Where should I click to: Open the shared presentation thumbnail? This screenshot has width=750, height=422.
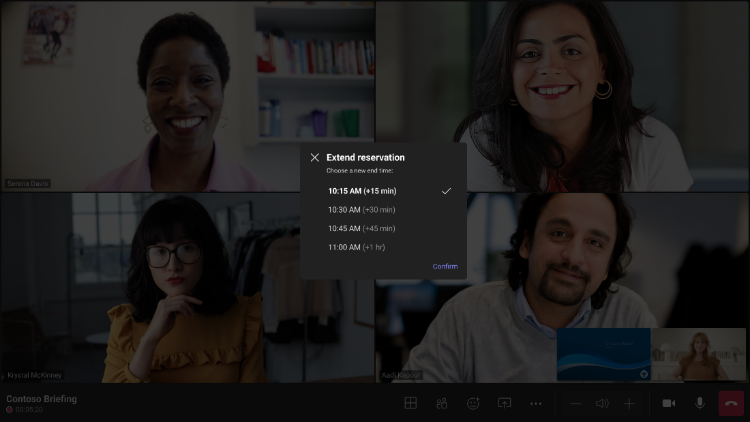click(604, 355)
